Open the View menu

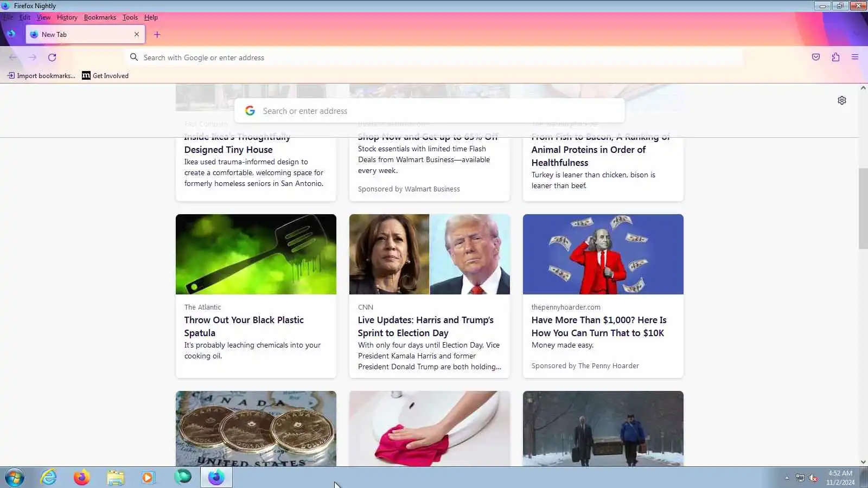(43, 17)
